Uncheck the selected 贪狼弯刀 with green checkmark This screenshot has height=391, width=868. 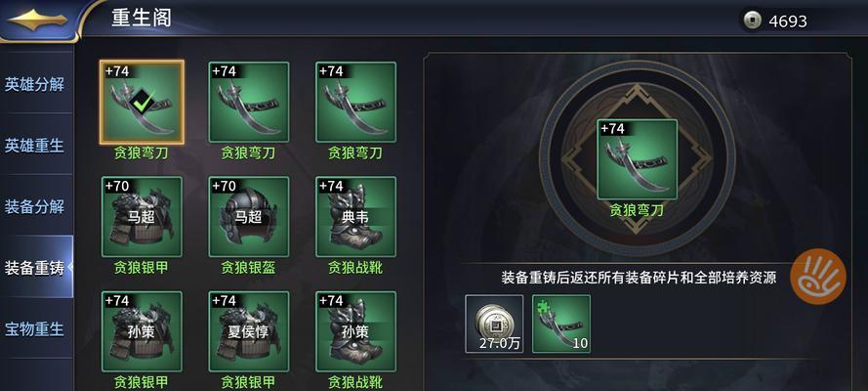142,102
